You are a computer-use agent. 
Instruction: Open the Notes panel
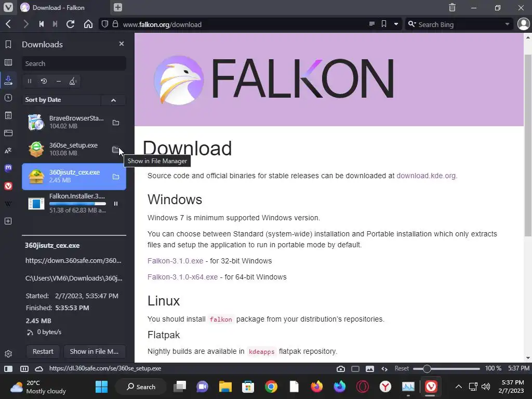click(8, 115)
